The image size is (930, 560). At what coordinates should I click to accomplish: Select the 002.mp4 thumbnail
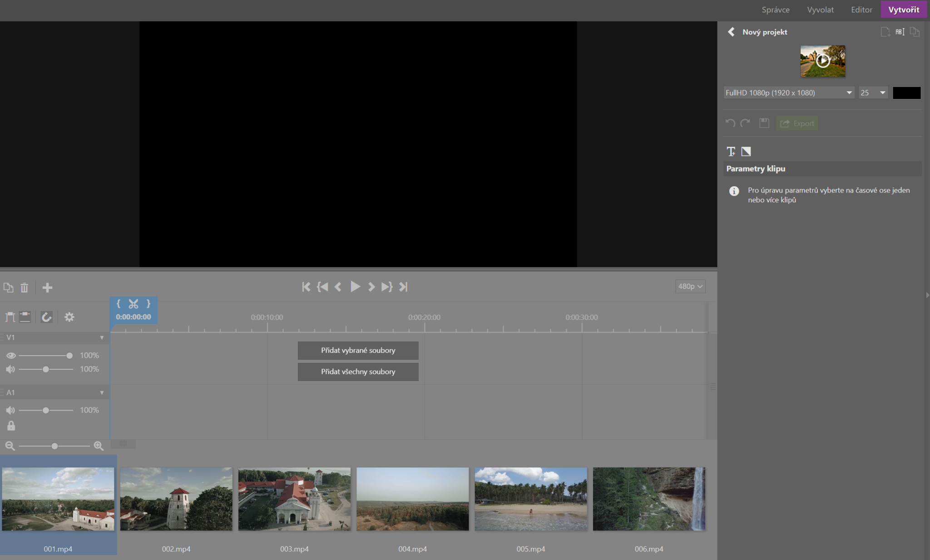pyautogui.click(x=176, y=499)
